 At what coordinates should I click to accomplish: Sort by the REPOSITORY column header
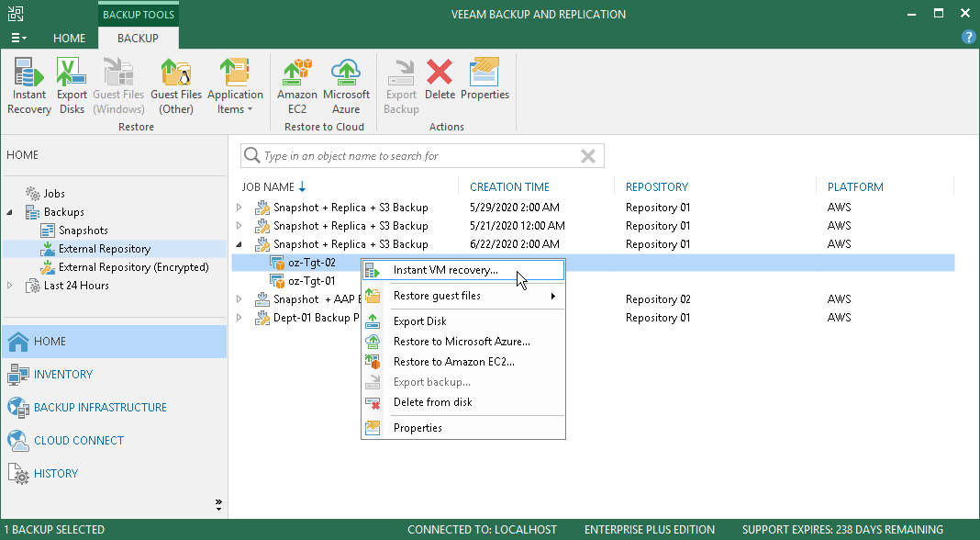(x=656, y=187)
